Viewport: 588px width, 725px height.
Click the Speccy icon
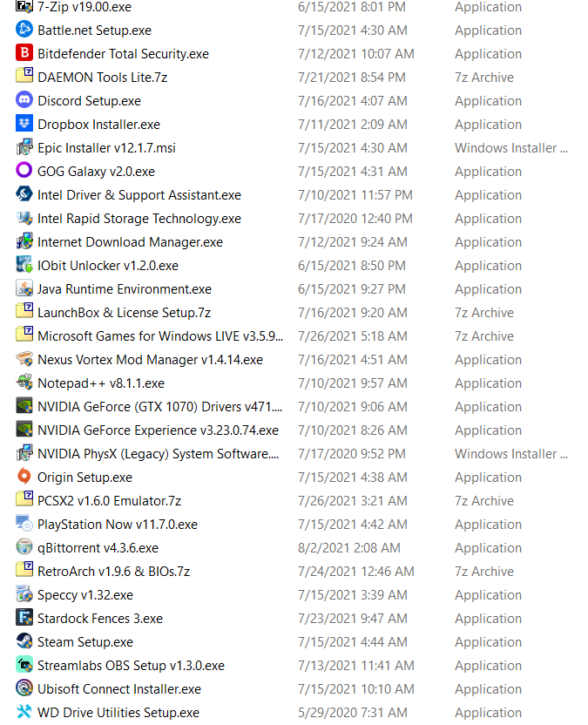pyautogui.click(x=24, y=593)
